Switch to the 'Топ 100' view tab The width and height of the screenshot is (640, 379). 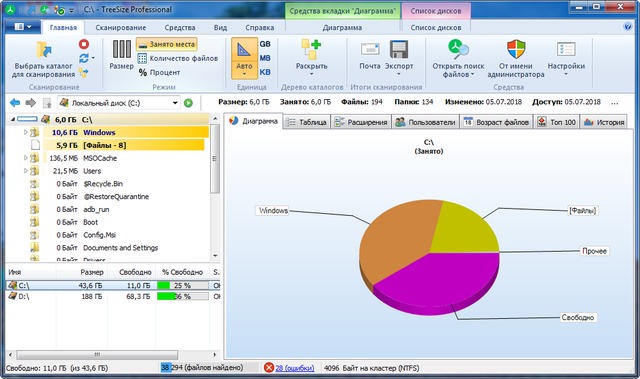pyautogui.click(x=556, y=122)
